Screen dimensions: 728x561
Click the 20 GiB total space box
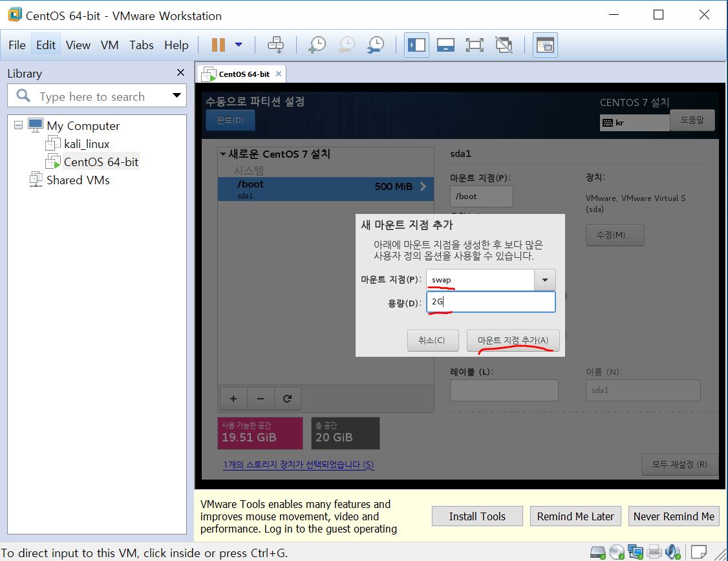tap(345, 433)
